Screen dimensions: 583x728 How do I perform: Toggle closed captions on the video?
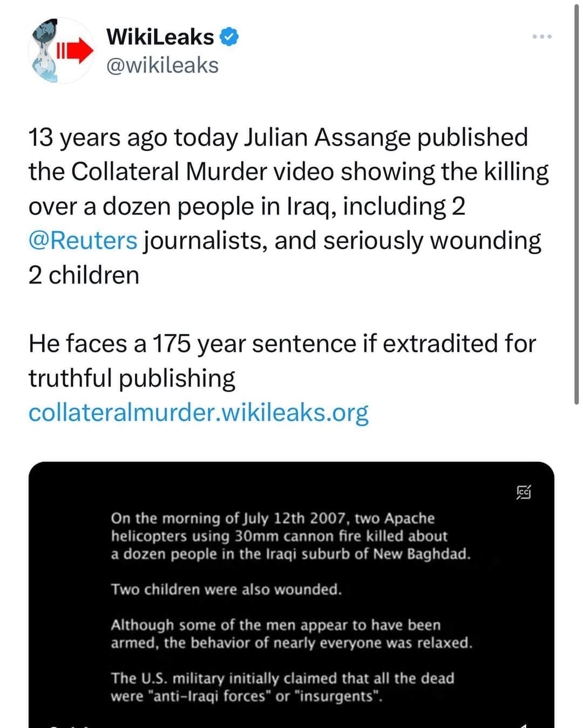coord(524,492)
